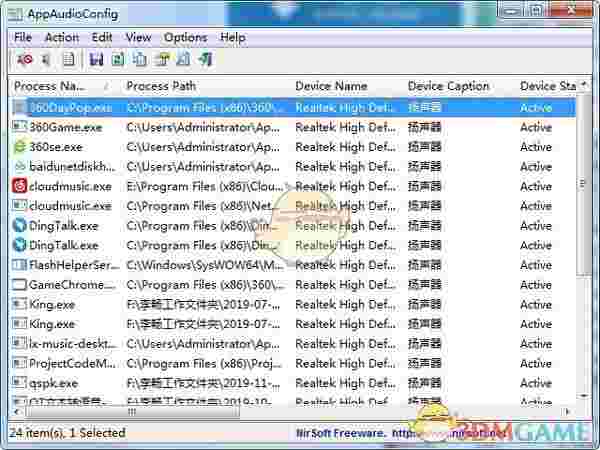Click the baidunetdiskh row icon

[x=20, y=166]
